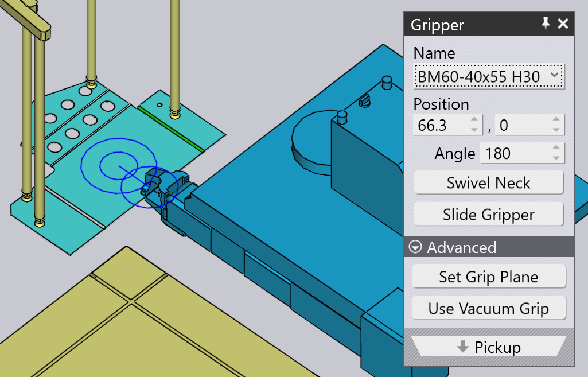Increase the Angle value with up arrow
This screenshot has height=377, width=588.
(556, 147)
